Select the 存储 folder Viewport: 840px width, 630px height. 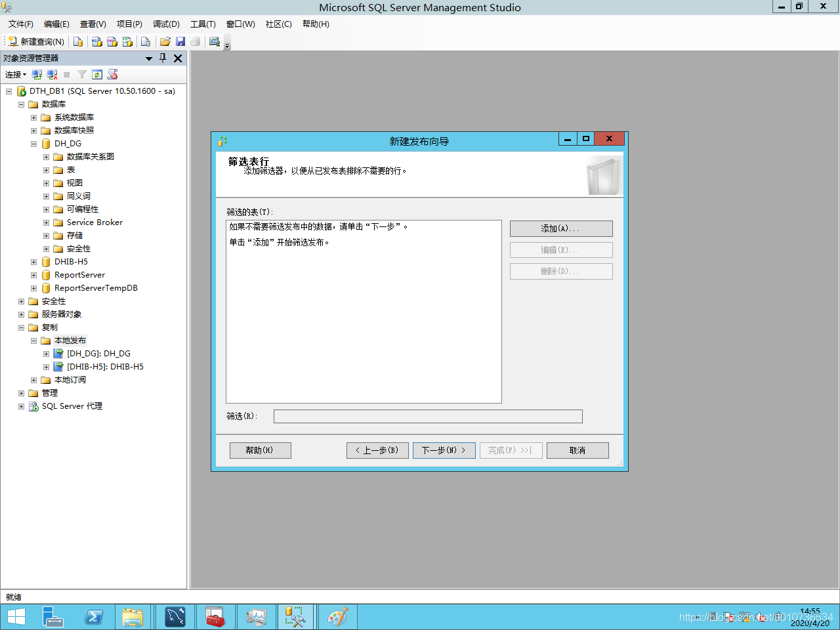75,236
